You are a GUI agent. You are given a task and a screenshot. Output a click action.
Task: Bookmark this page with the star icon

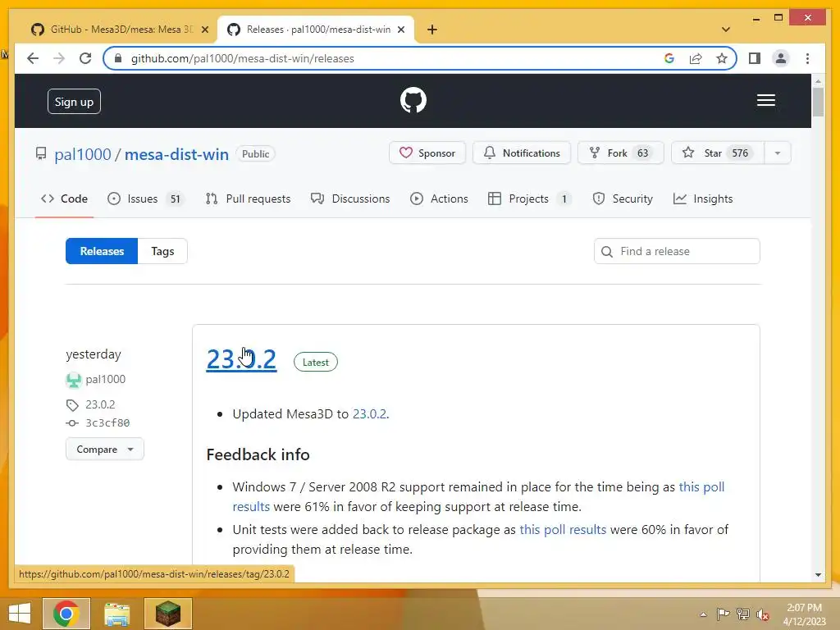722,58
